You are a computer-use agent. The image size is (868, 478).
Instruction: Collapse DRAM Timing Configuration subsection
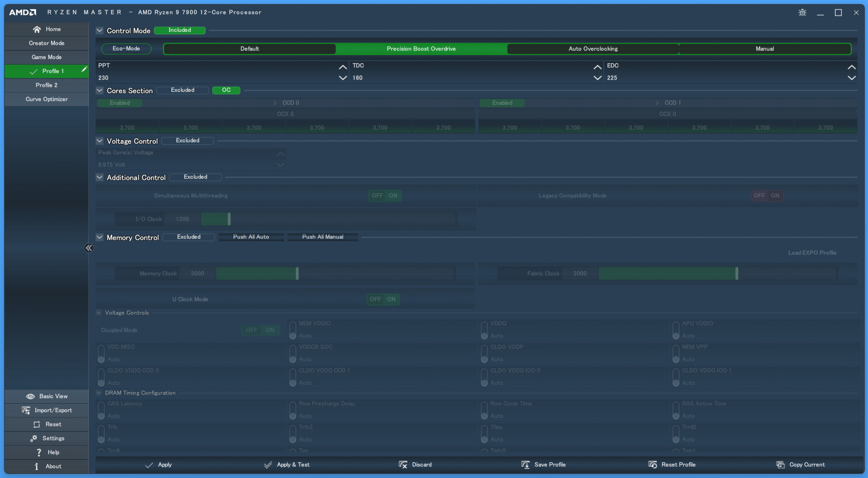(99, 393)
